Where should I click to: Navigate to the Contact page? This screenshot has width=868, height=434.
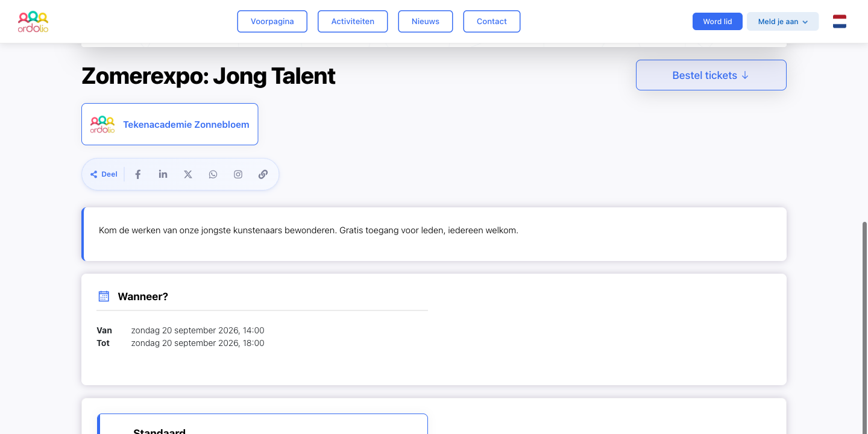point(492,22)
